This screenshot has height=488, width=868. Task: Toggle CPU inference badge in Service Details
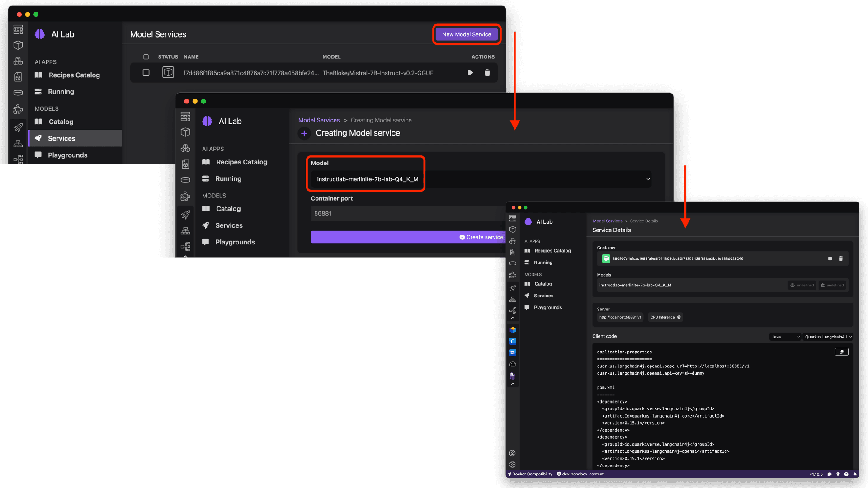665,316
